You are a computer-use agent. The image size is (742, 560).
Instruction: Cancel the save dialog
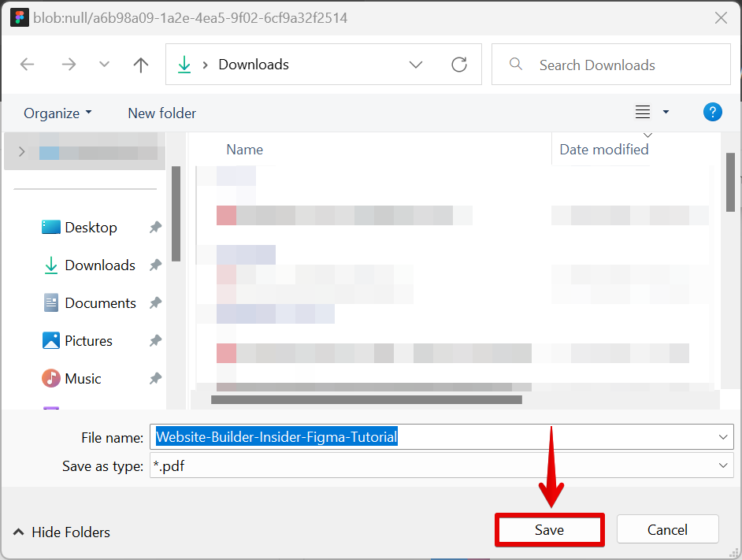click(667, 530)
